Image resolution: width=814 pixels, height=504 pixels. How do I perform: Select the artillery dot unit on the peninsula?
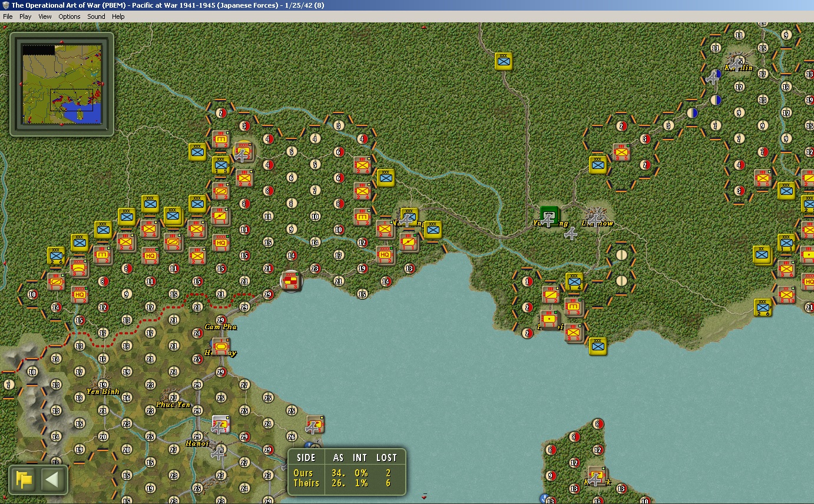pyautogui.click(x=550, y=320)
